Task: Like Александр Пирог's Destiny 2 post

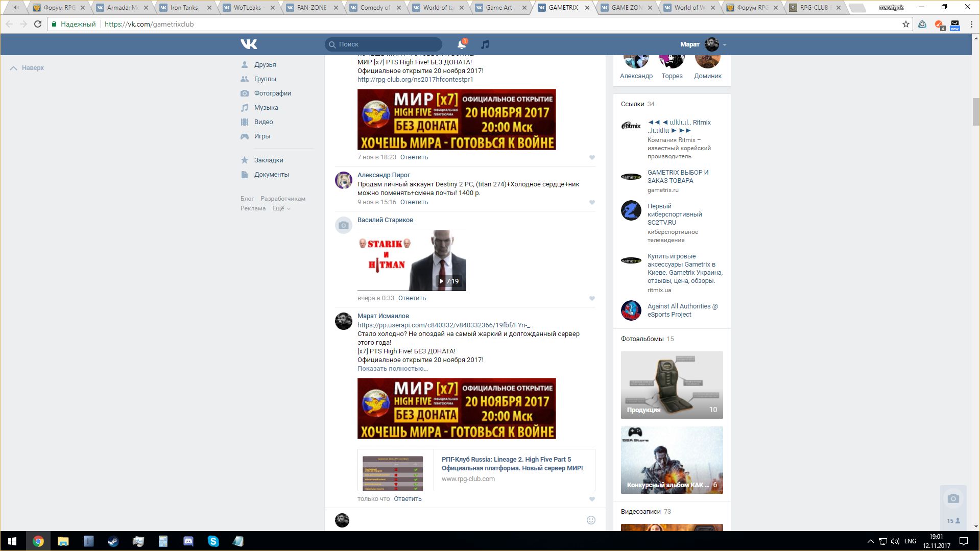Action: [592, 202]
